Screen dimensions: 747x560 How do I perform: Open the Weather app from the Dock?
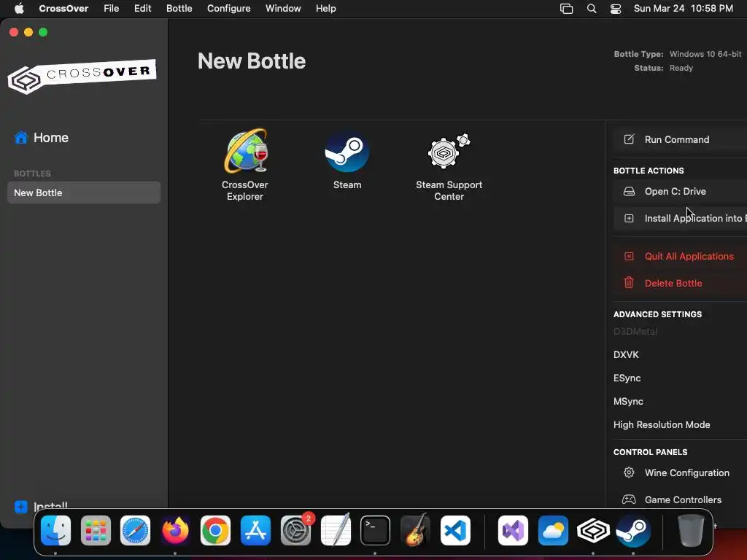coord(553,531)
